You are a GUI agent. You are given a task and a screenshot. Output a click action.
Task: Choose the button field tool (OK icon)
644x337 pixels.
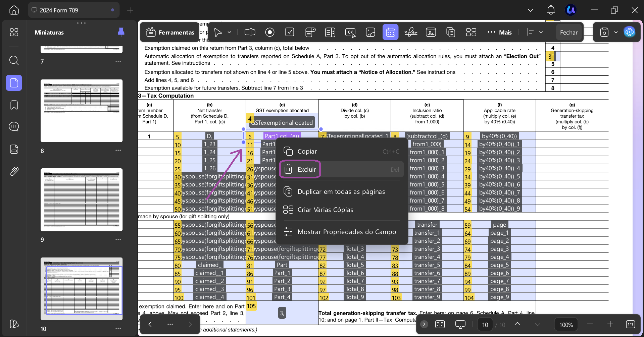pos(350,32)
